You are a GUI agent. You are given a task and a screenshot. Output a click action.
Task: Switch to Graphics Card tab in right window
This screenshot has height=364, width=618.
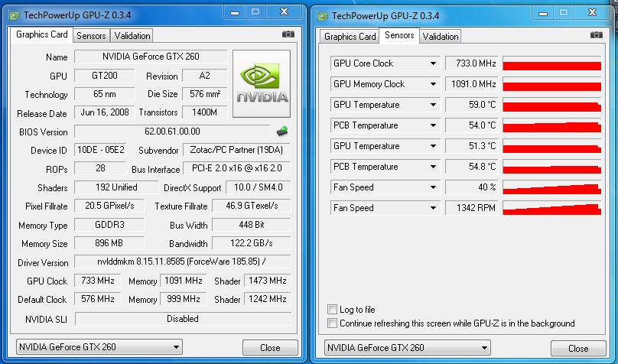tap(350, 37)
